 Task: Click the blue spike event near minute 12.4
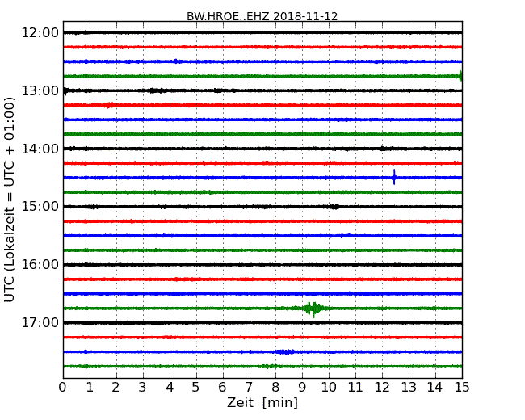click(x=394, y=177)
